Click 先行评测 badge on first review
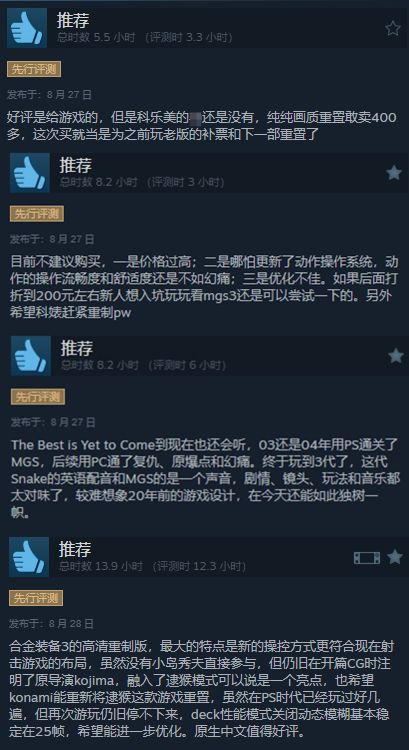409x750 pixels. coord(34,69)
